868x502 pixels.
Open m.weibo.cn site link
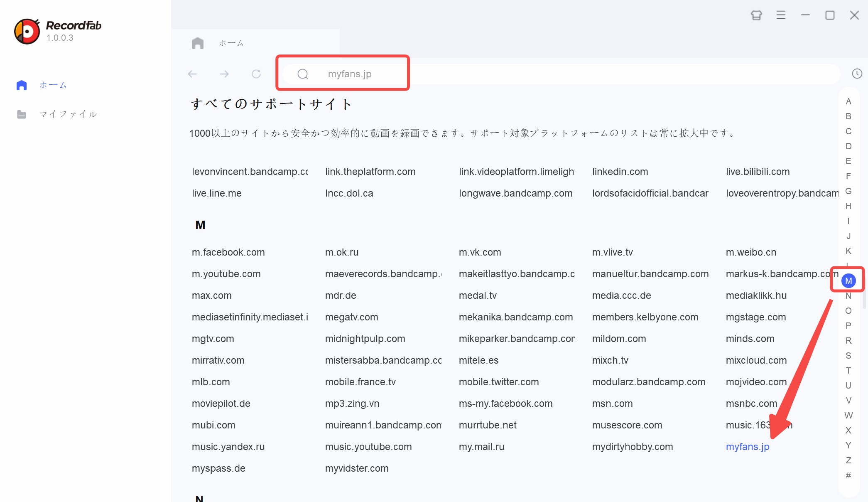coord(751,252)
